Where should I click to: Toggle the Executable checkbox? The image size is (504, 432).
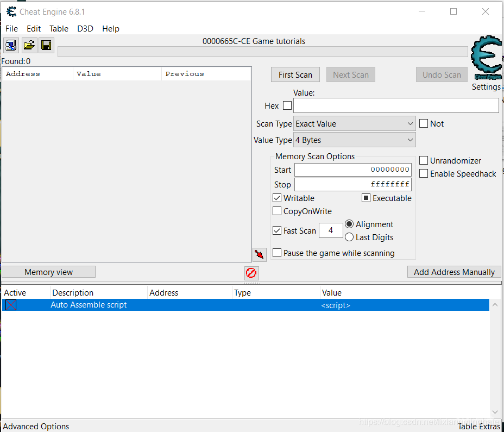[x=366, y=198]
